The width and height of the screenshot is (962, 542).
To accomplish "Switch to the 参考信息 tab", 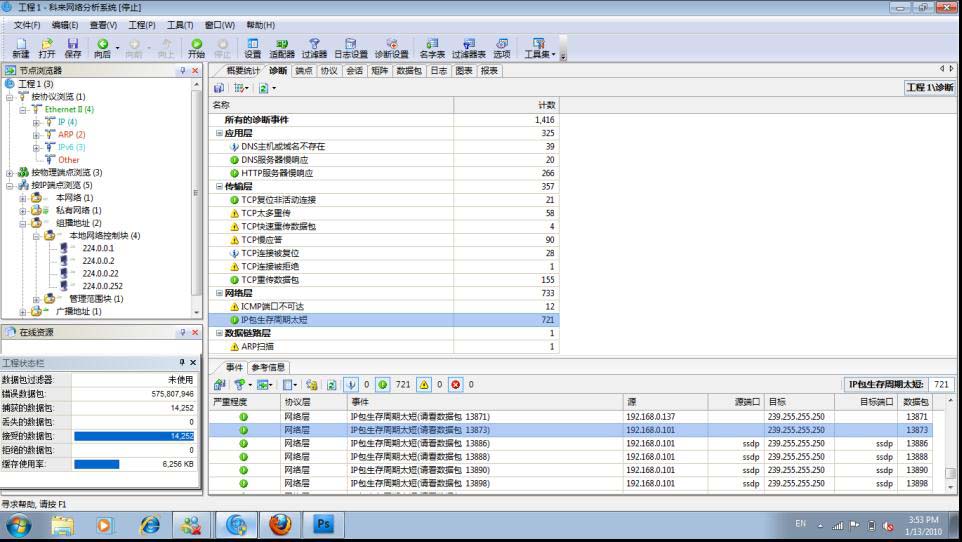I will point(268,368).
